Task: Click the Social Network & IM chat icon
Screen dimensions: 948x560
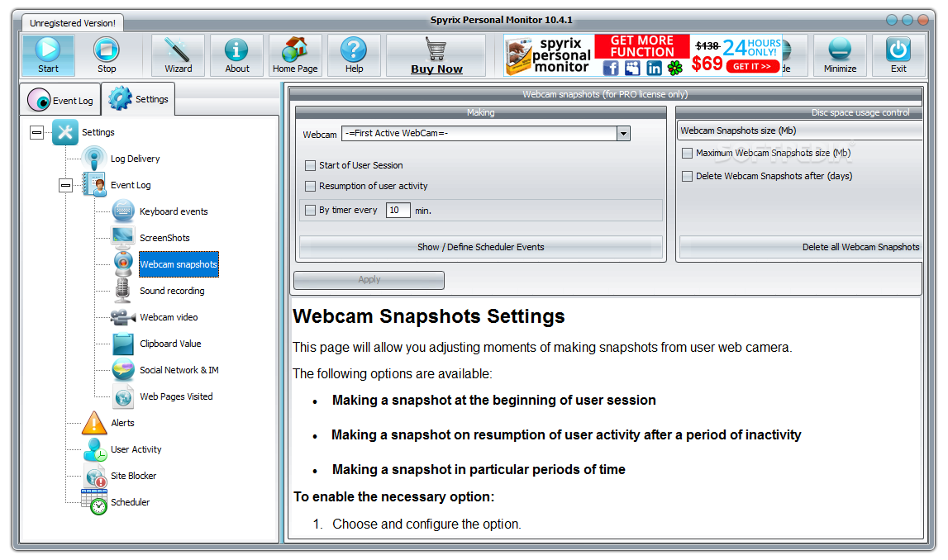Action: pos(123,370)
